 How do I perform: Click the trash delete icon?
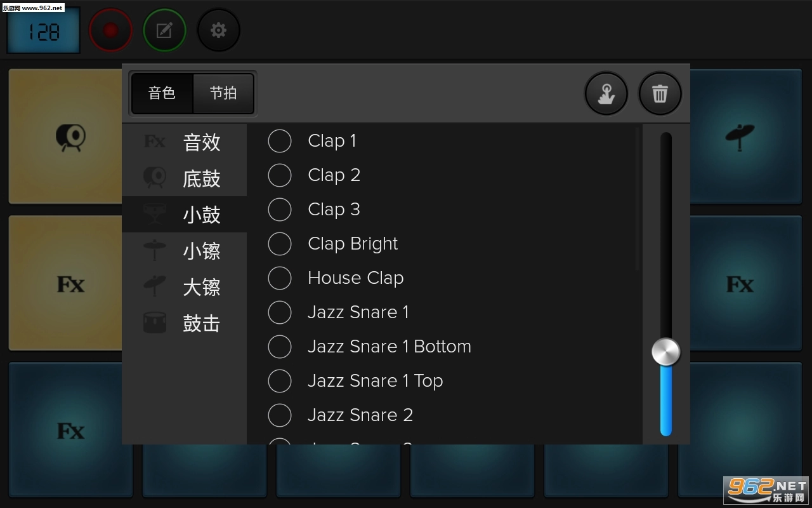(660, 93)
